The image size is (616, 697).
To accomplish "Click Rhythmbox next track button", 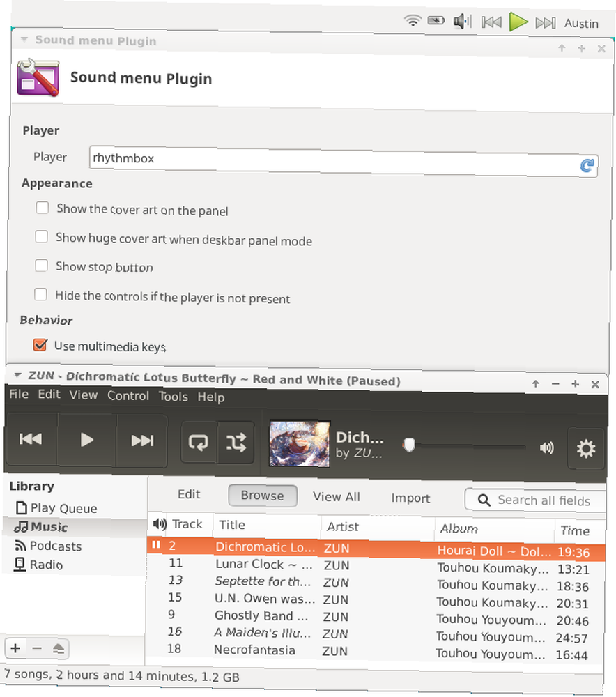I will pos(142,441).
